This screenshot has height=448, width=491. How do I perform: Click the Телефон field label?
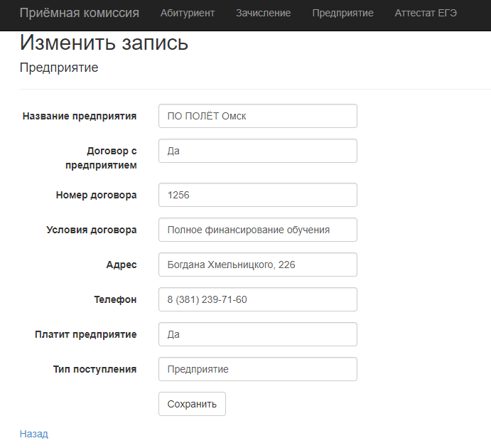point(115,299)
